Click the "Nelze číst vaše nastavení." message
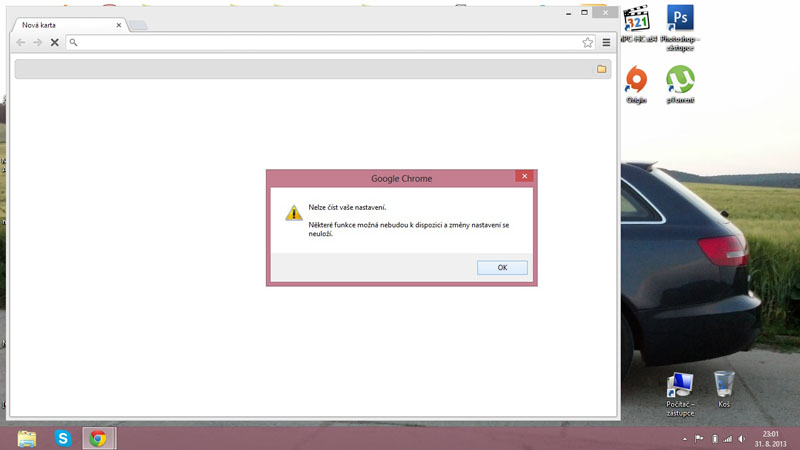This screenshot has width=800, height=450. coord(347,207)
